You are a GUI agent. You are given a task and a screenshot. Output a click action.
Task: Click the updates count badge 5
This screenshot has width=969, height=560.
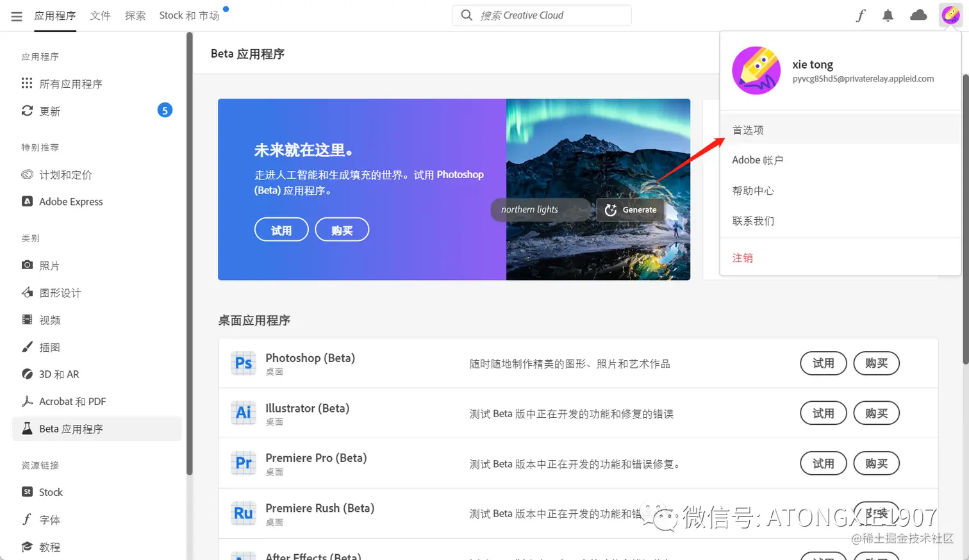165,110
